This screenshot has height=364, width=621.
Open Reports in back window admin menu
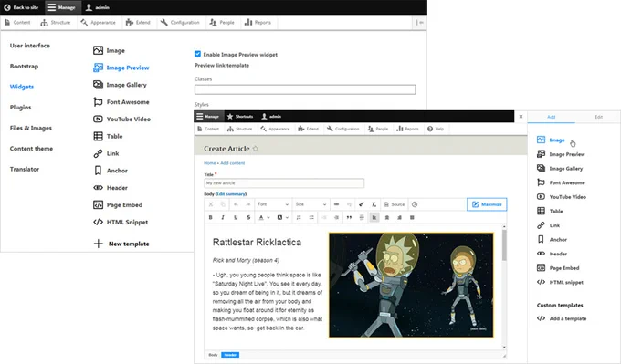click(258, 23)
